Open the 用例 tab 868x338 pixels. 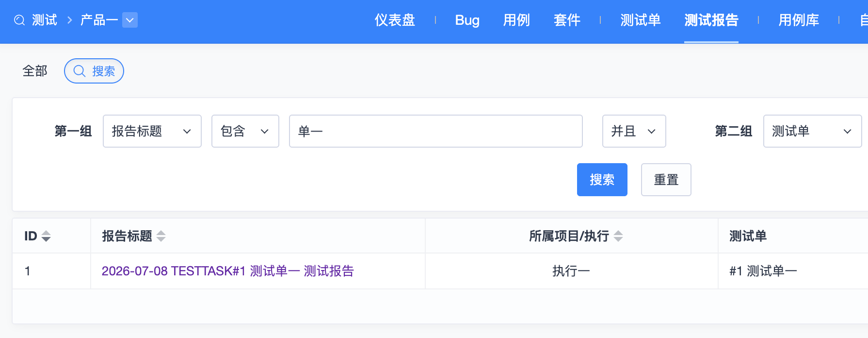click(x=516, y=20)
